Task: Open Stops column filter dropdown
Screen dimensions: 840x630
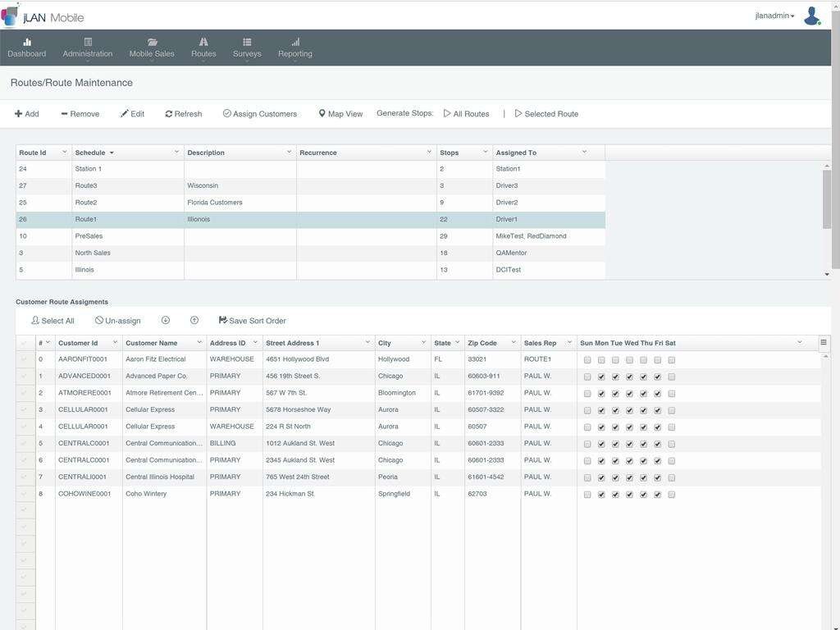Action: click(x=486, y=152)
